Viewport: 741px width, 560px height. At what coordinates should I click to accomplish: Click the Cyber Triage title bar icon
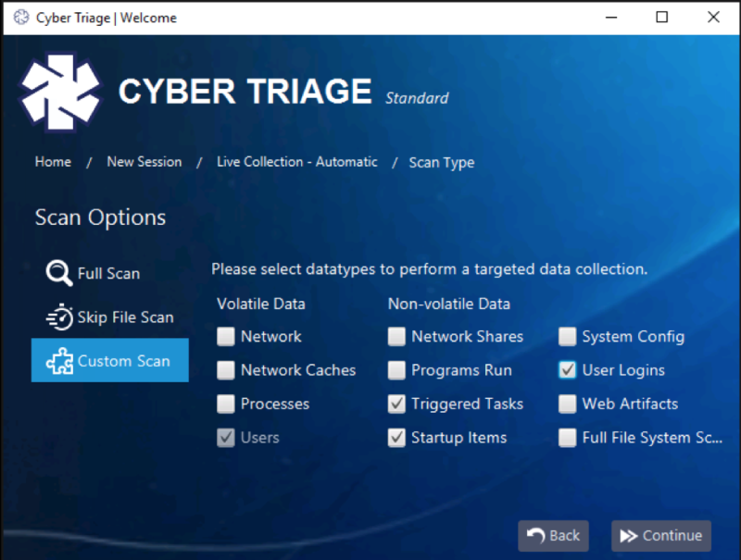[x=20, y=18]
